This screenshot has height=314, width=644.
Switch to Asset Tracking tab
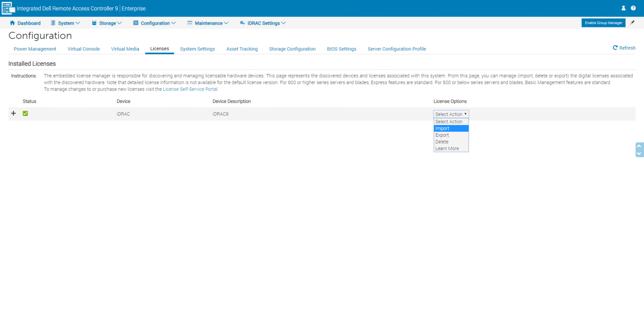242,49
